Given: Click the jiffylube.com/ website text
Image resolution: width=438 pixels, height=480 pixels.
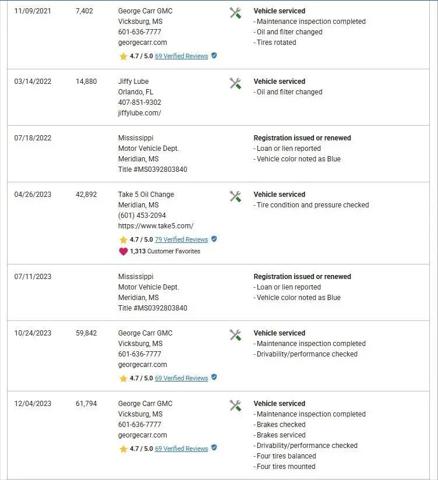Looking at the screenshot, I should [x=139, y=113].
